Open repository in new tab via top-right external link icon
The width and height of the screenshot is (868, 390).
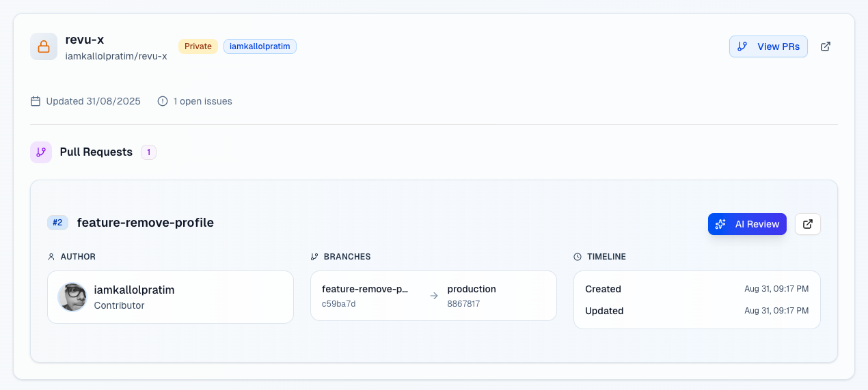click(825, 46)
